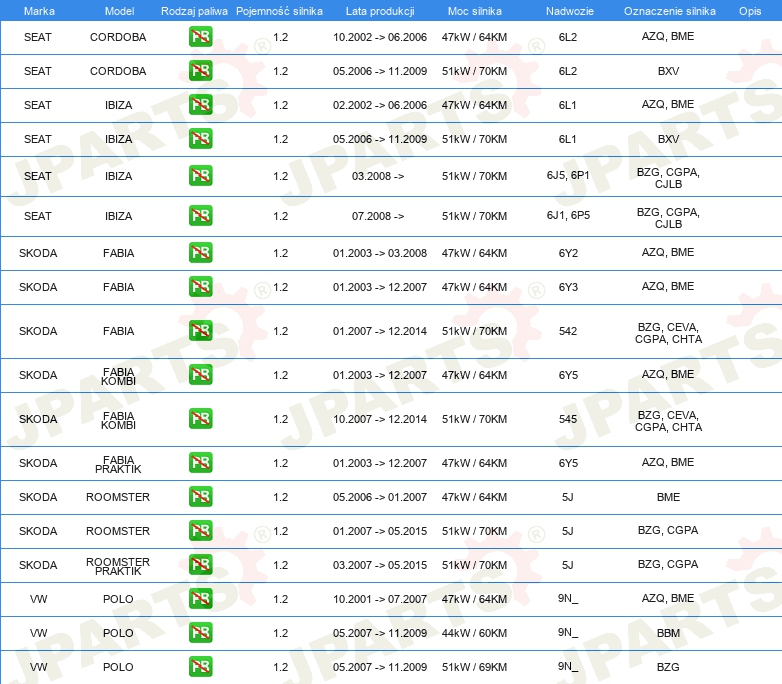Screen dimensions: 782x684
Task: Click production years 07.2008 ->
Action: click(378, 216)
